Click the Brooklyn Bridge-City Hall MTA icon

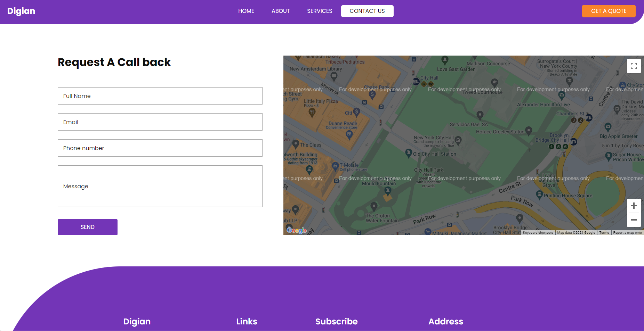574,141
